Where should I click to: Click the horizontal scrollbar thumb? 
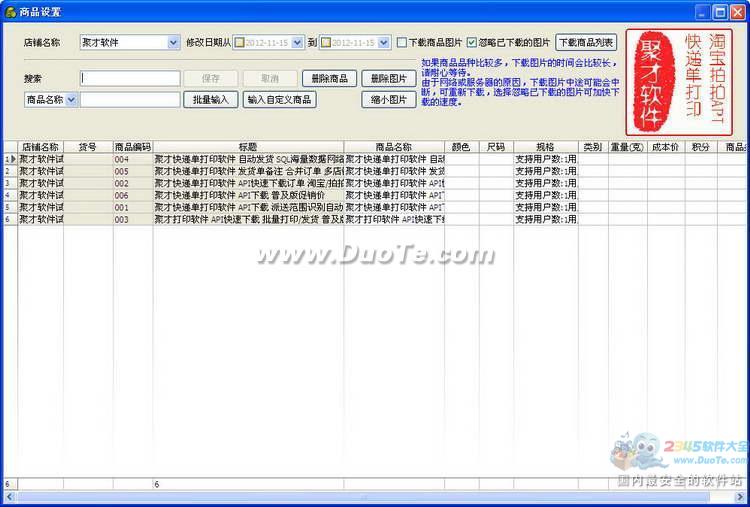click(x=364, y=496)
